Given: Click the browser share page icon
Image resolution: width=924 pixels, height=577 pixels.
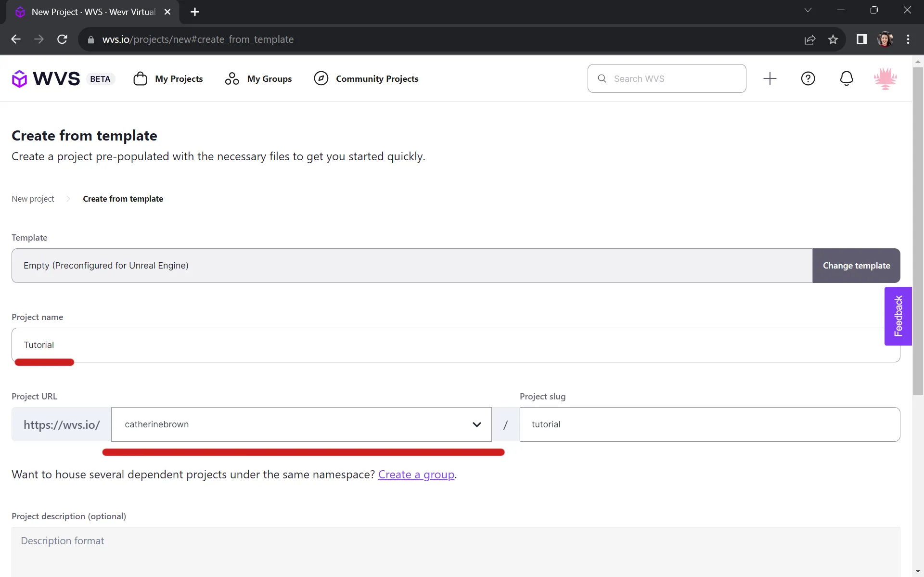Looking at the screenshot, I should click(810, 39).
